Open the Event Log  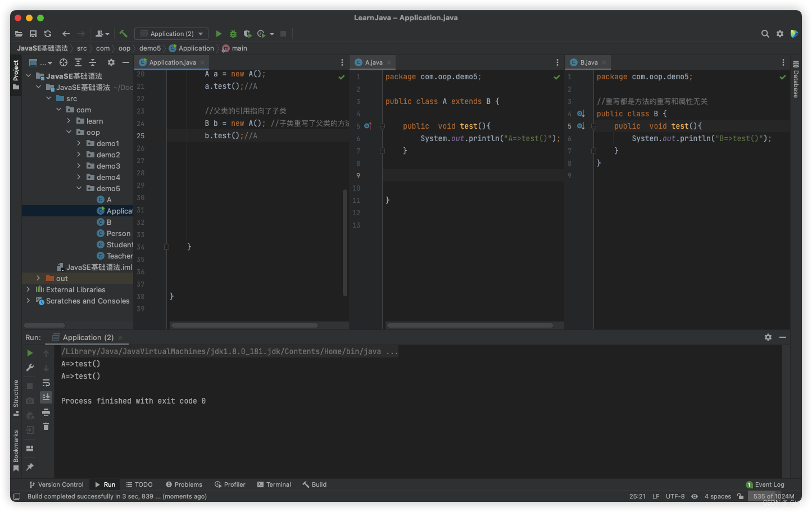click(x=765, y=484)
